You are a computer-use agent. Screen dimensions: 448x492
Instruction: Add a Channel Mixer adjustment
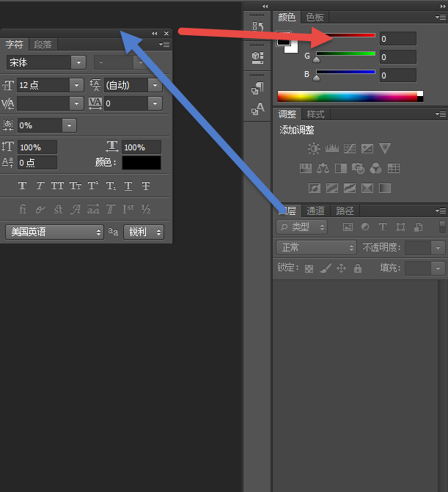375,168
